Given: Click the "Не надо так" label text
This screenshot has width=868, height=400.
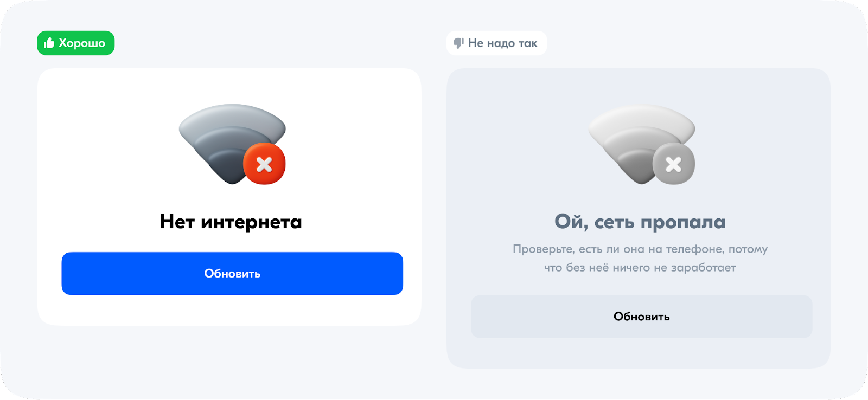Looking at the screenshot, I should (502, 43).
